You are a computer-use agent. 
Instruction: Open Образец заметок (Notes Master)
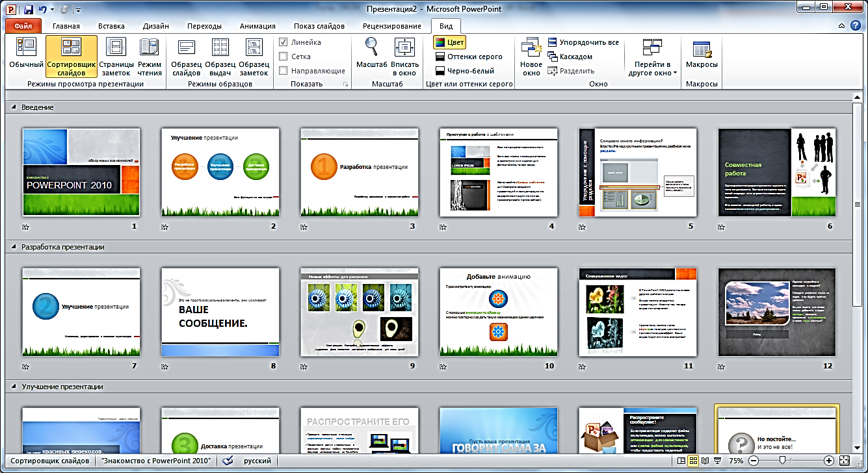(x=254, y=56)
